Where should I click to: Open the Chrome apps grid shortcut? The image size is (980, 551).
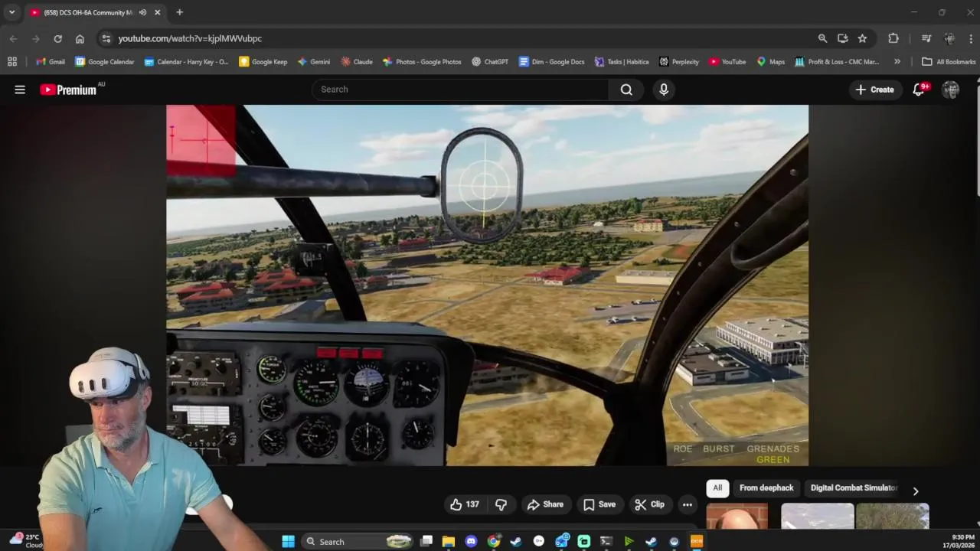tap(12, 62)
